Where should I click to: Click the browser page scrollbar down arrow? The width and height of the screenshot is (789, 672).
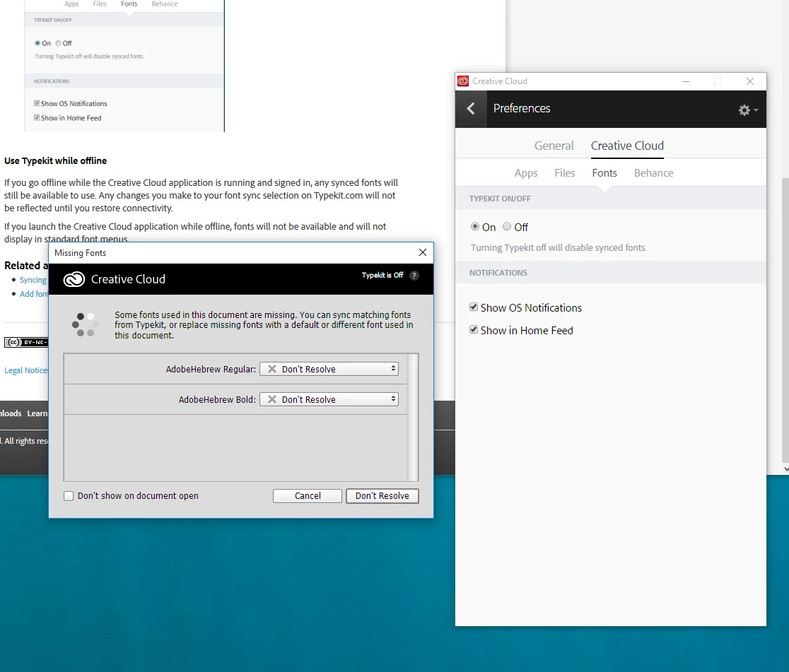click(785, 468)
